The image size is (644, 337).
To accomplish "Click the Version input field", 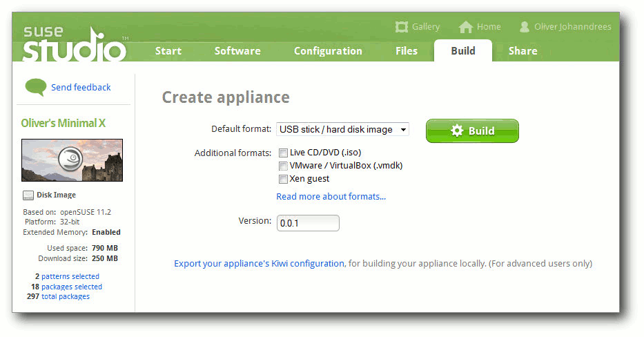I will 308,223.
